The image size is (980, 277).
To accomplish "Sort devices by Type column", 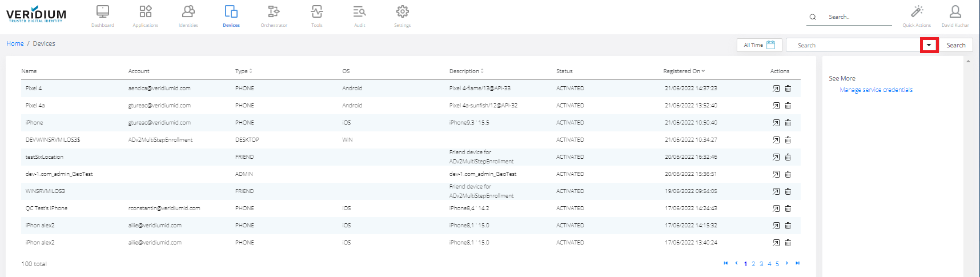I will (x=243, y=71).
